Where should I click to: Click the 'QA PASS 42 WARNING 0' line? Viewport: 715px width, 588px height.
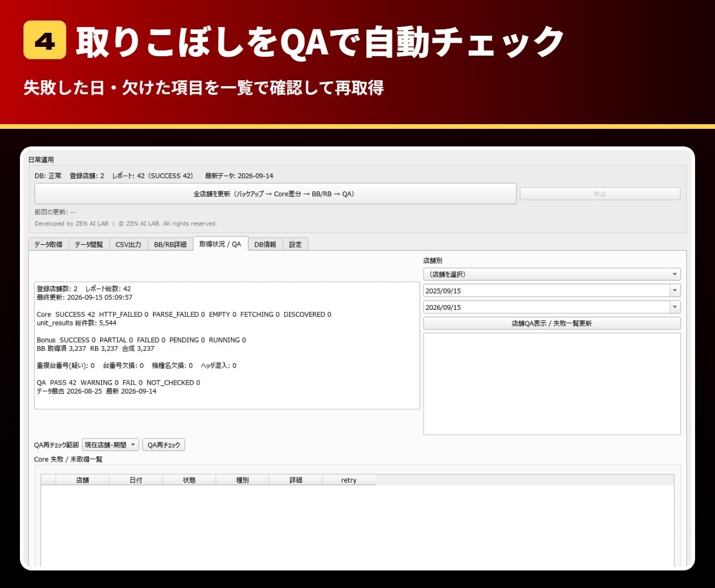click(x=118, y=382)
